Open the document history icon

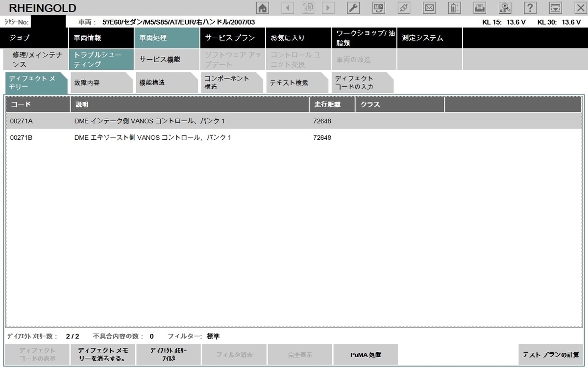point(308,7)
